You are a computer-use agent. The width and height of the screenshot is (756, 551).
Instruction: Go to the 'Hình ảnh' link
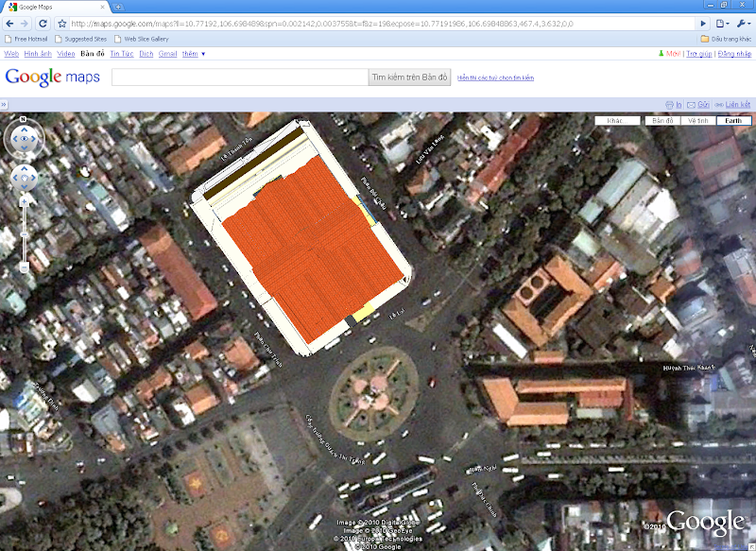(x=38, y=54)
